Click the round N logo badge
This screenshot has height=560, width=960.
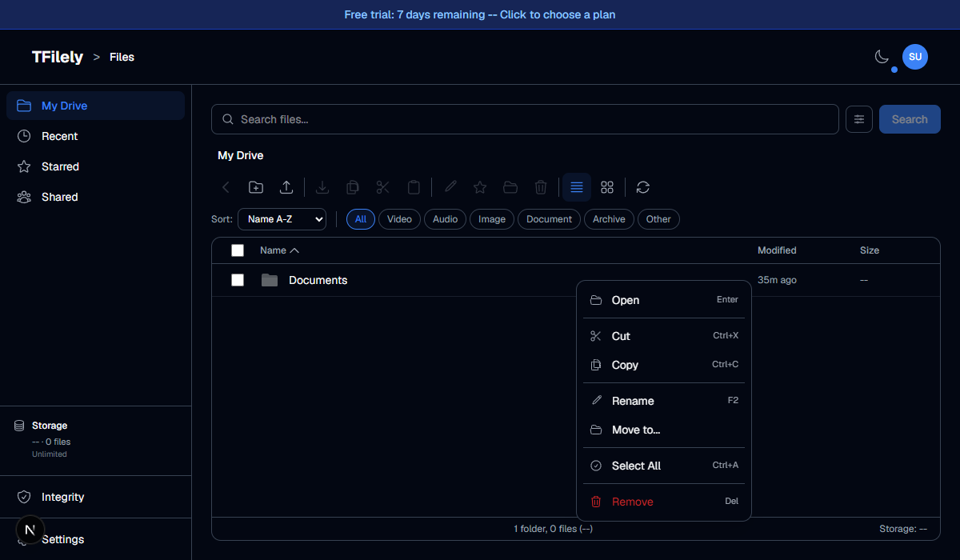tap(30, 530)
